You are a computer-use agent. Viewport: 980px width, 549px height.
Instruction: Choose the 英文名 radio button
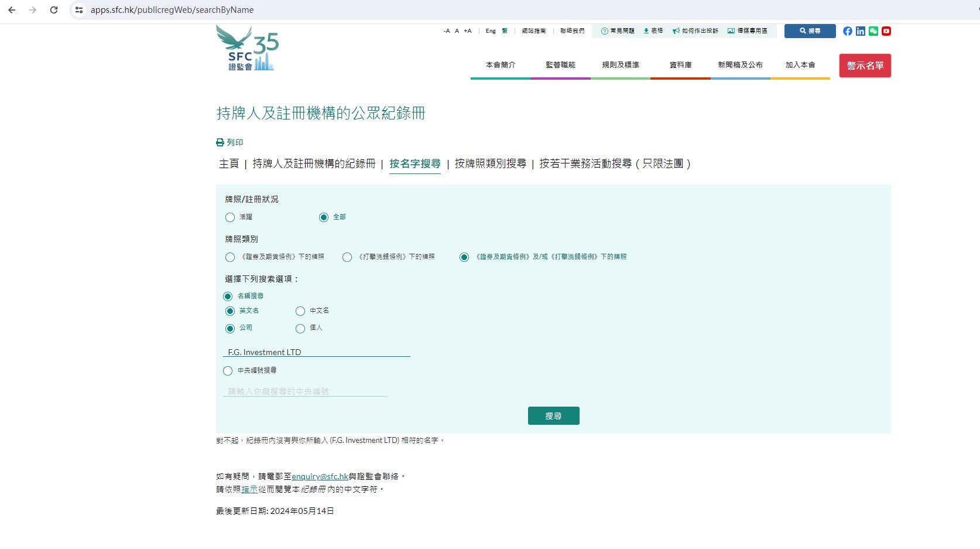[x=230, y=311]
